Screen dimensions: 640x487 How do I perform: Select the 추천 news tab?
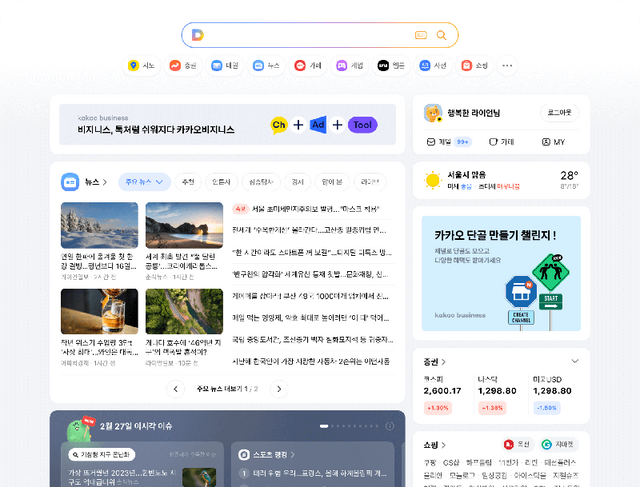(x=187, y=182)
